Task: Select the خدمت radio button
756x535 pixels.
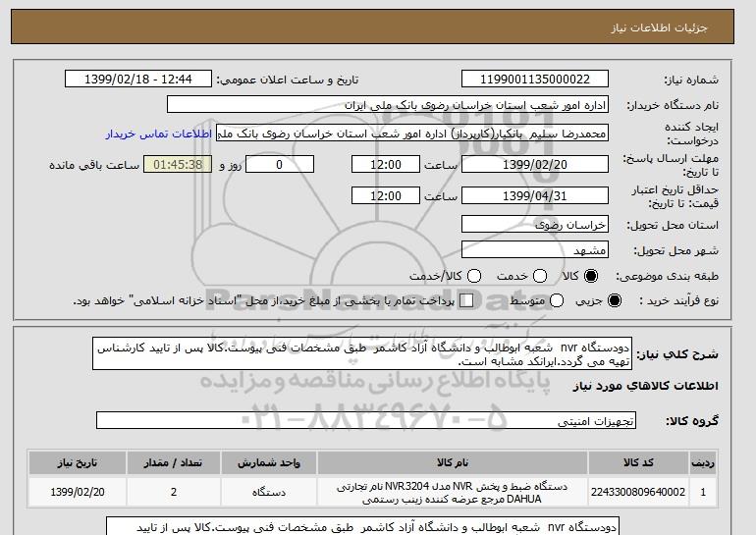Action: 540,276
